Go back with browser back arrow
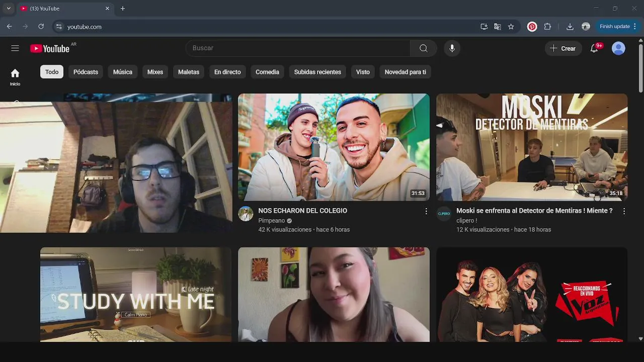This screenshot has height=362, width=644. (x=9, y=27)
